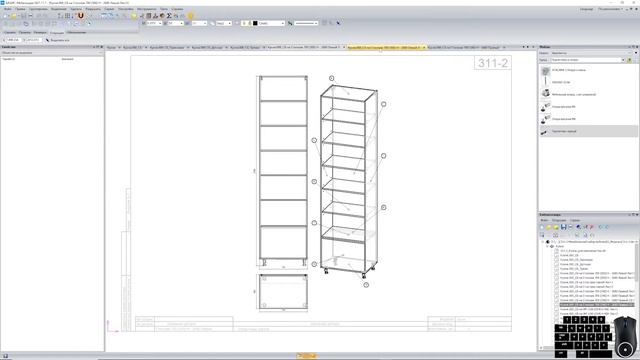Click the last blue arrow icon in Library toolbar
640x360 pixels.
pos(607,227)
